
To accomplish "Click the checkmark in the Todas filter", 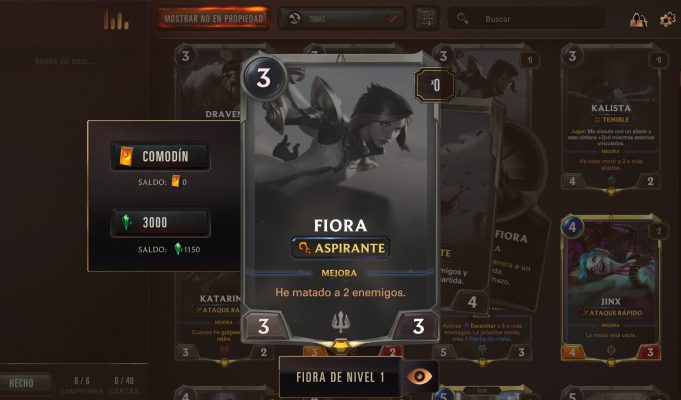I will click(x=392, y=19).
